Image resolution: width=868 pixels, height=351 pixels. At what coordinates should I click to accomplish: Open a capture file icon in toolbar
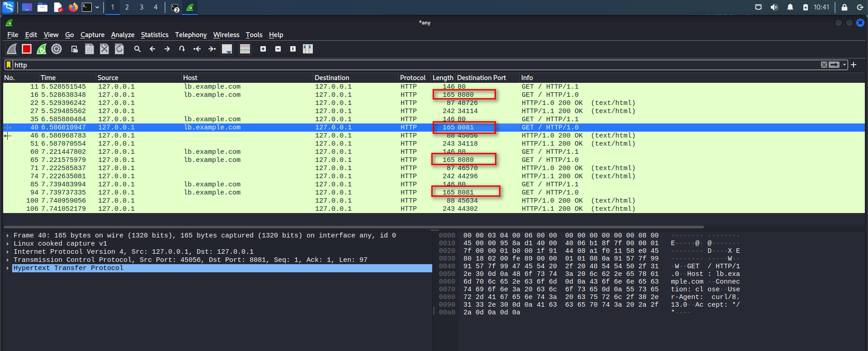point(75,49)
